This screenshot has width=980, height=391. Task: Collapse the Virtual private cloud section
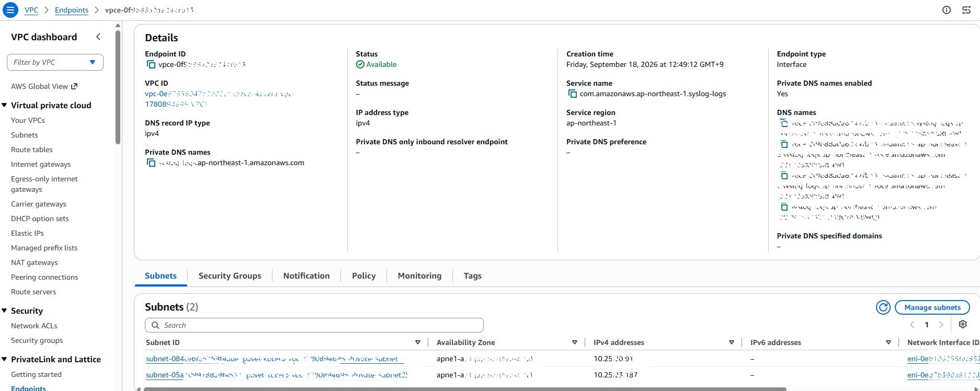click(x=4, y=105)
